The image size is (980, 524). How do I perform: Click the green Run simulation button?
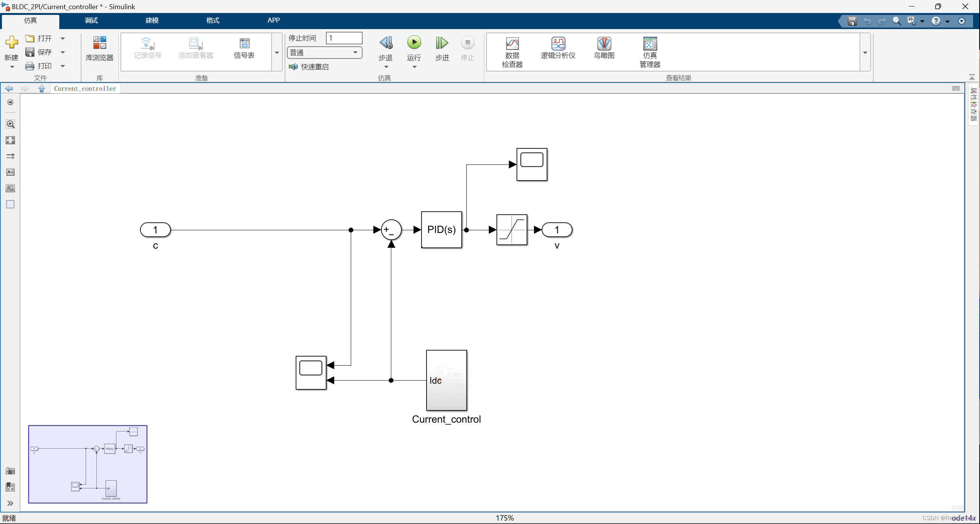414,43
